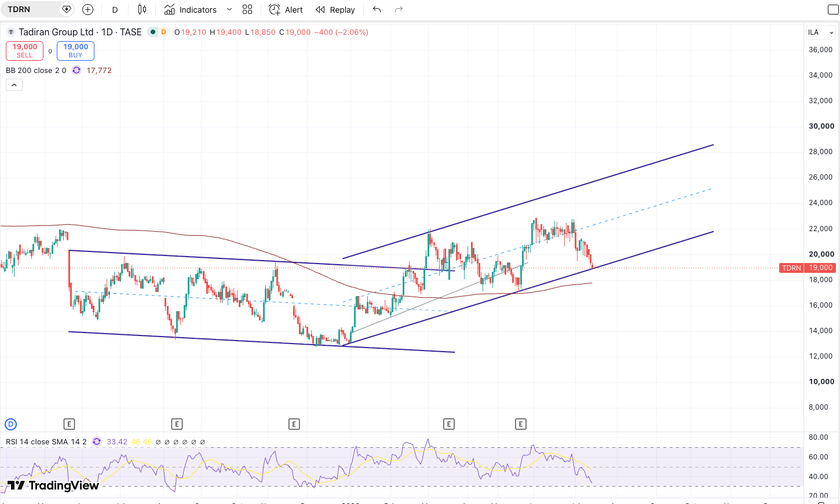Click the purple refresh icon beside RSI legend

97,441
